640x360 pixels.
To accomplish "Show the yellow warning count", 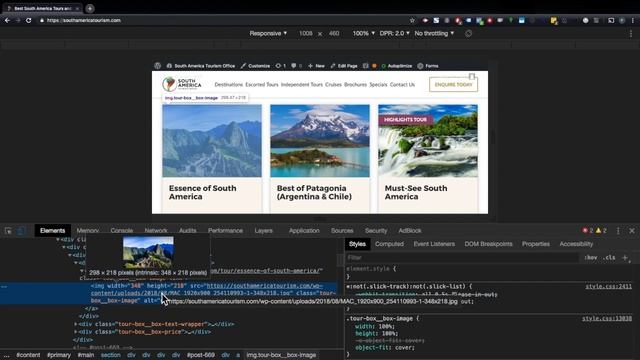I will pos(601,231).
